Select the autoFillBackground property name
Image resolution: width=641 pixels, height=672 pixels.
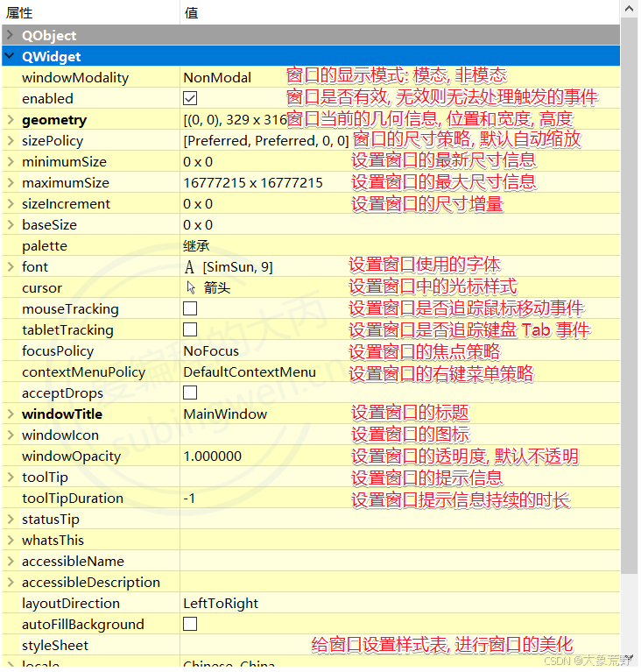[82, 625]
